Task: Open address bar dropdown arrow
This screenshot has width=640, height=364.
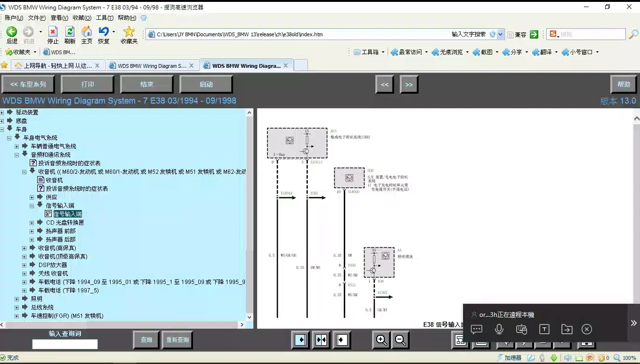Action: (500, 34)
